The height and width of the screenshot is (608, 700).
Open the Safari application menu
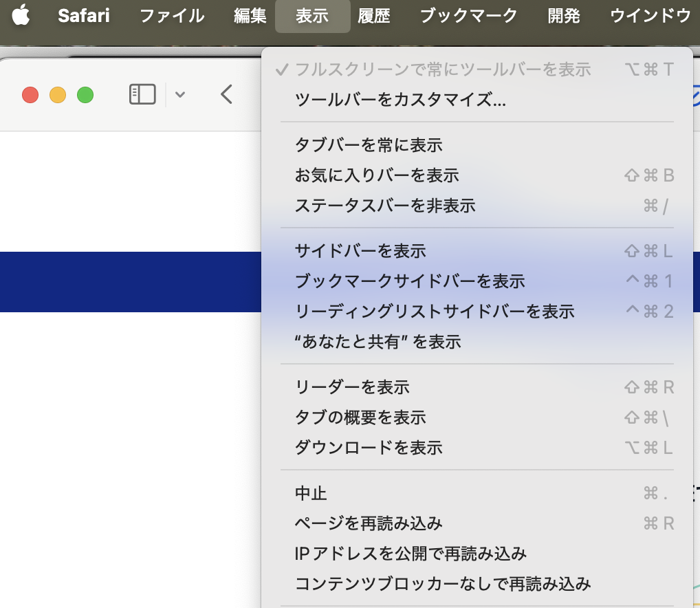tap(83, 16)
